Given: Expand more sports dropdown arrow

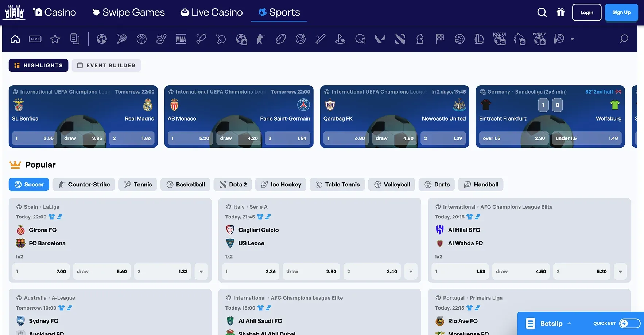Looking at the screenshot, I should click(572, 39).
